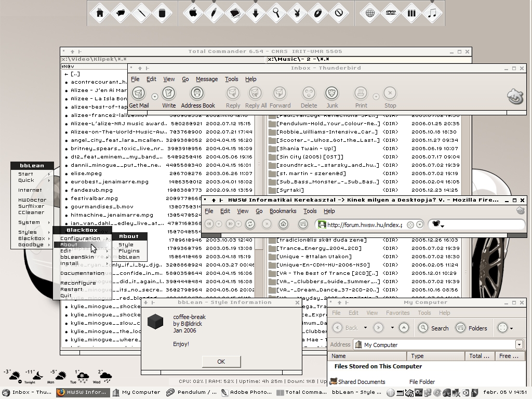Select Styles in the bbLean menu
The height and width of the screenshot is (399, 532).
pos(32,232)
